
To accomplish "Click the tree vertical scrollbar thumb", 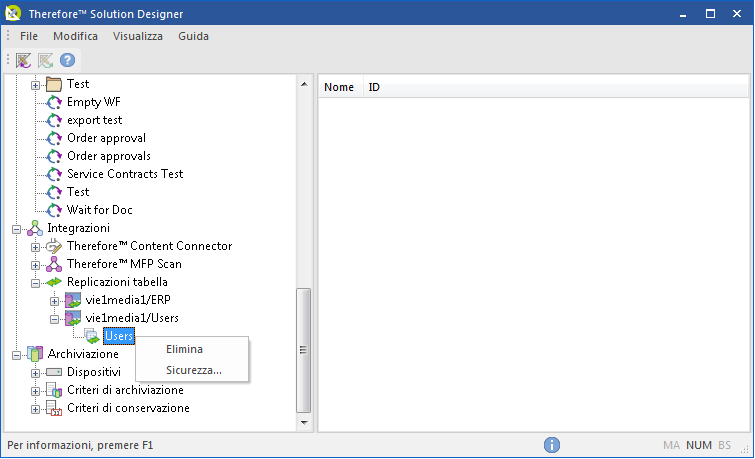I will click(x=304, y=350).
